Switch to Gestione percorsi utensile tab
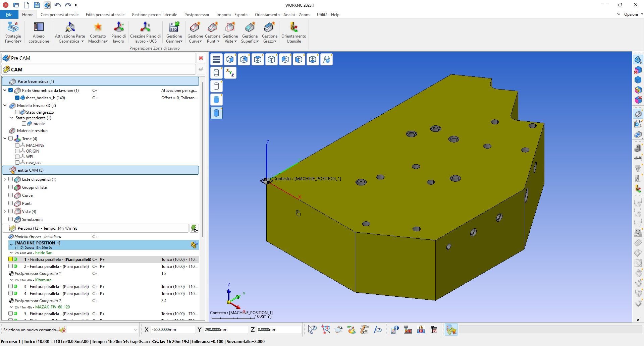Viewport: 644px width, 346px height. (154, 14)
